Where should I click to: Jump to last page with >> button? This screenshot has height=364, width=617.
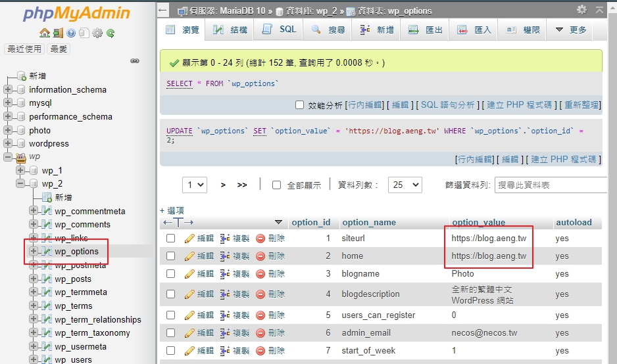tap(242, 185)
